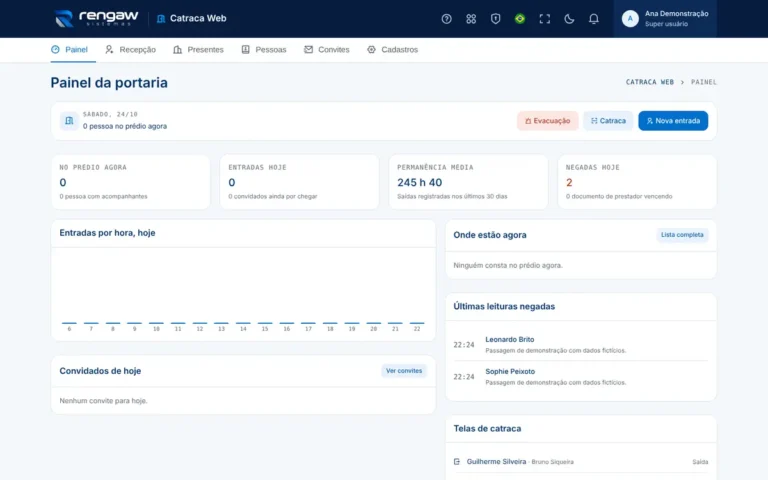Click the Evacuação button

pos(547,120)
